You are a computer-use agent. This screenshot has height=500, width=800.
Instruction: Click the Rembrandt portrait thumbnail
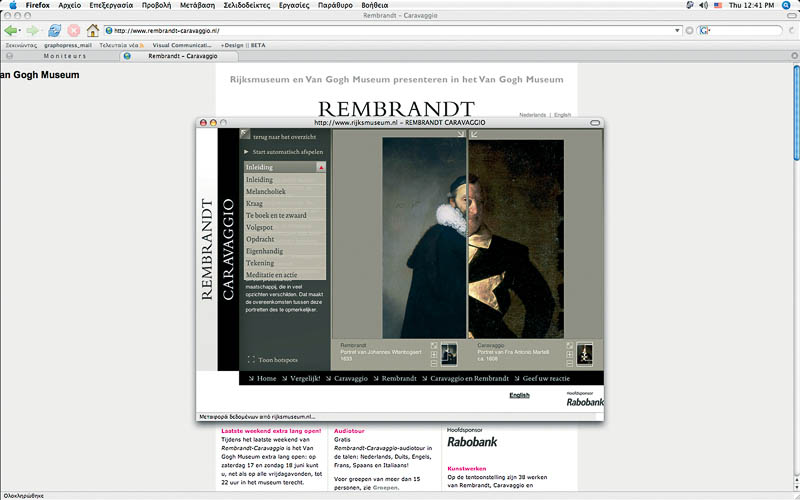click(449, 354)
